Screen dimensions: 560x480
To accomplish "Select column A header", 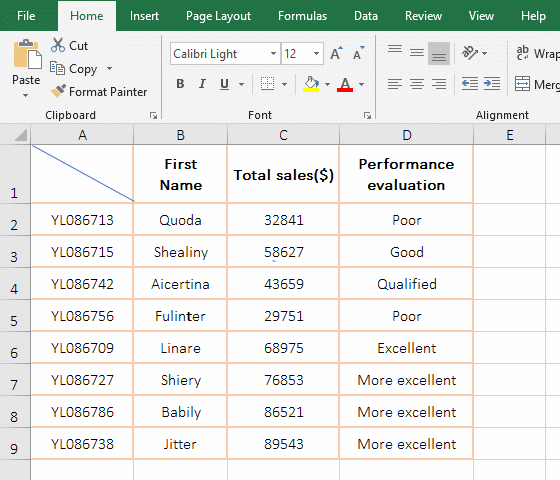I will [82, 135].
